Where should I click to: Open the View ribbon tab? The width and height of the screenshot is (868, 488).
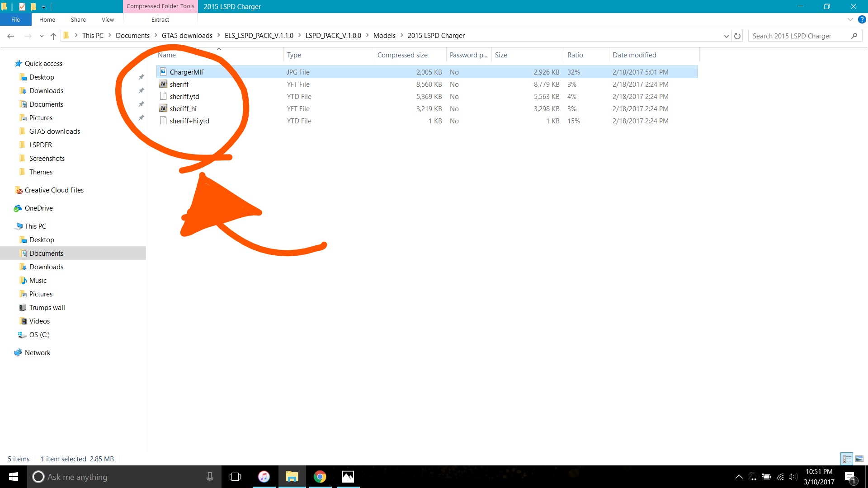tap(108, 19)
